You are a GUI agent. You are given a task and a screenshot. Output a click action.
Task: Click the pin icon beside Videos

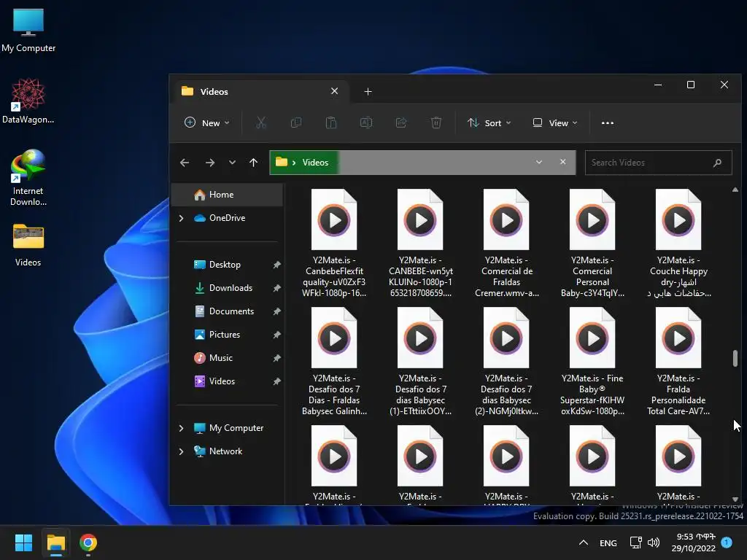(276, 381)
